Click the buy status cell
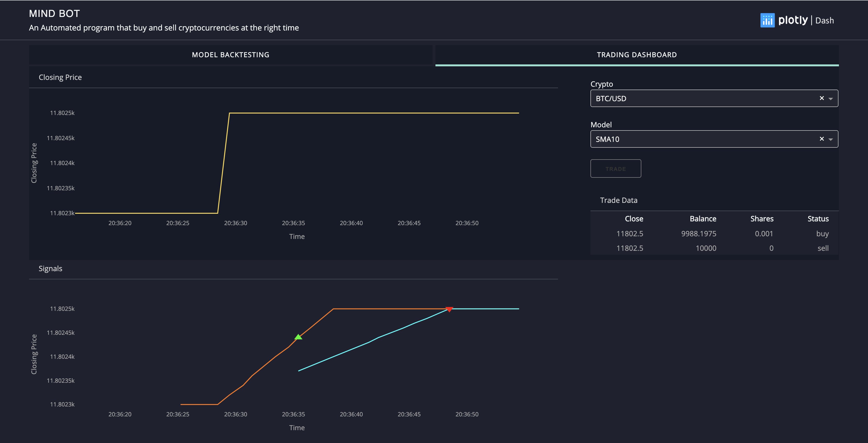The height and width of the screenshot is (443, 868). [822, 234]
